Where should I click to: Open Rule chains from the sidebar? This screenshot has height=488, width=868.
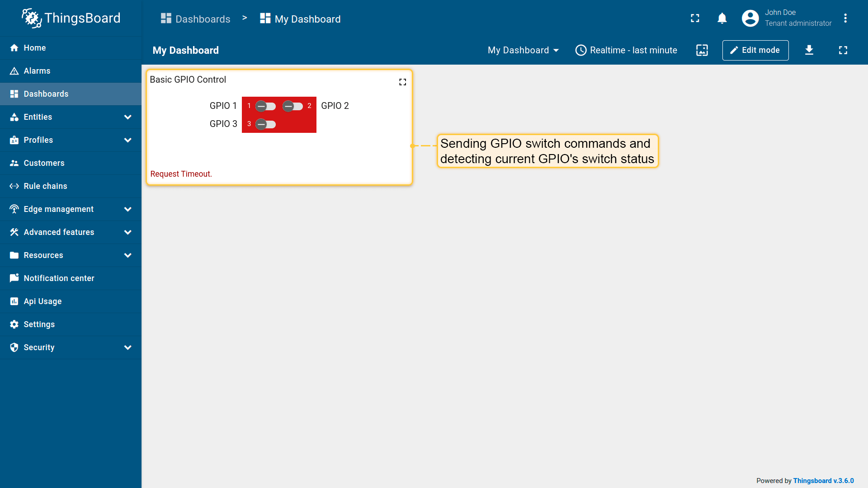[x=45, y=186]
